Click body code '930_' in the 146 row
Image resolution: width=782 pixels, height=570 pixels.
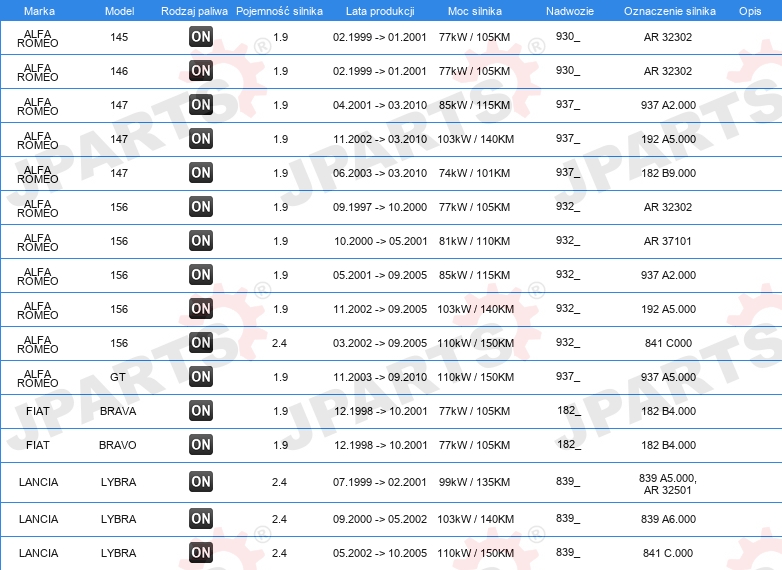(x=568, y=70)
